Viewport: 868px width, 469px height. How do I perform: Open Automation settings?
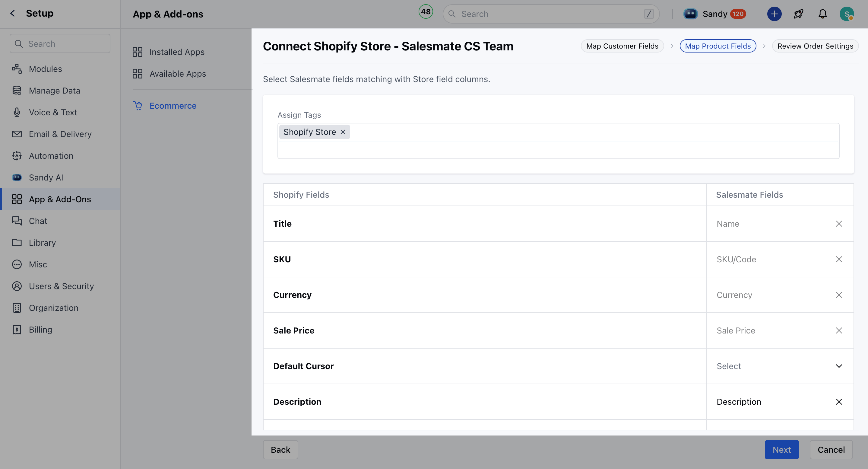point(51,156)
